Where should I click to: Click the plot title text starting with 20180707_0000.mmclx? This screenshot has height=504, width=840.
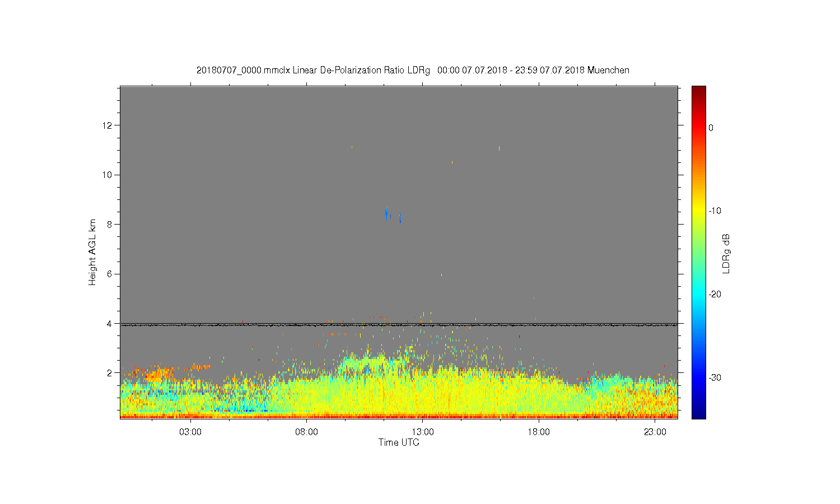point(413,71)
